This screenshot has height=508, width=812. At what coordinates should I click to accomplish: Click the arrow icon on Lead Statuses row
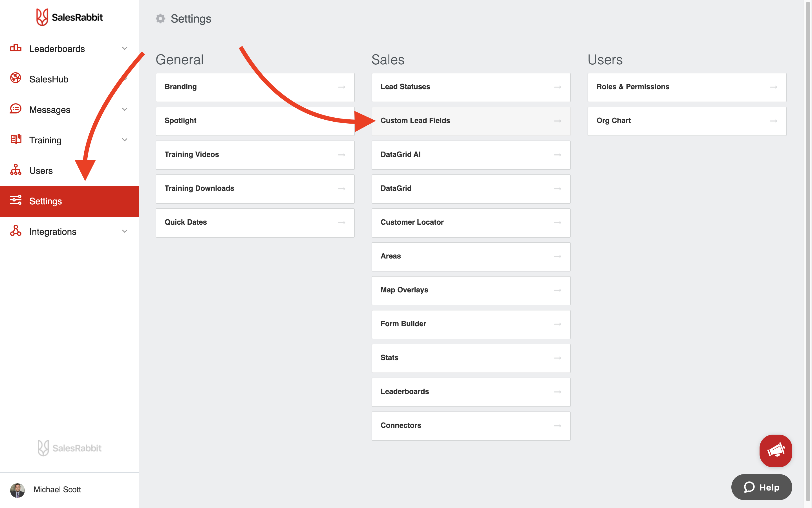(558, 87)
